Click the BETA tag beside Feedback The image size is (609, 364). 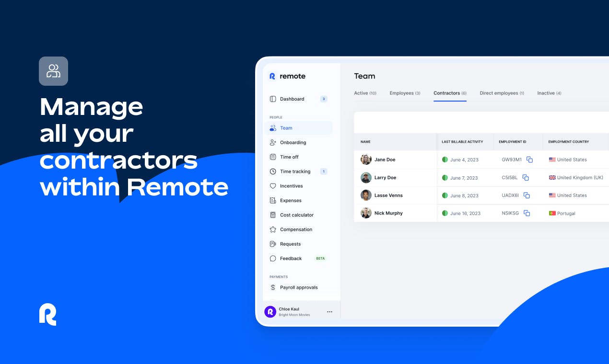[x=320, y=259]
